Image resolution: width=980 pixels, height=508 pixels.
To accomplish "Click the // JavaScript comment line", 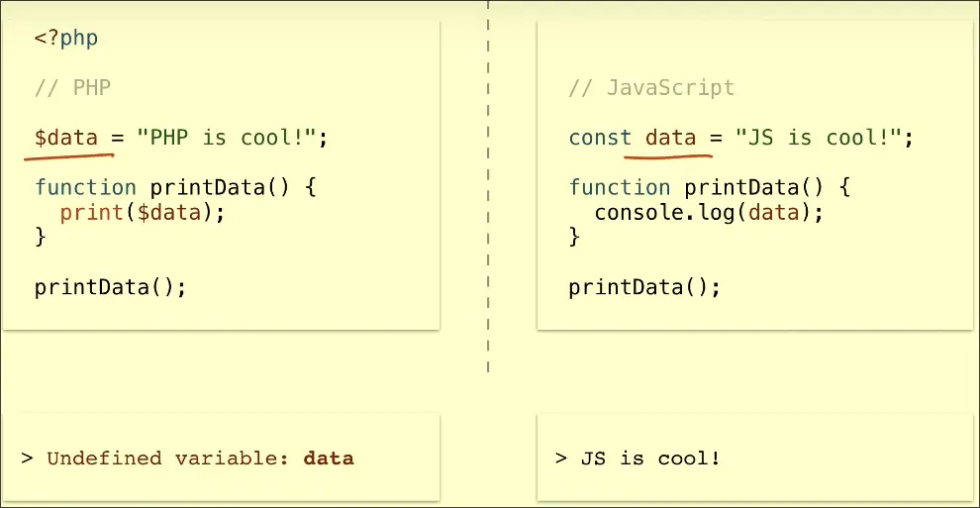I will coord(651,87).
